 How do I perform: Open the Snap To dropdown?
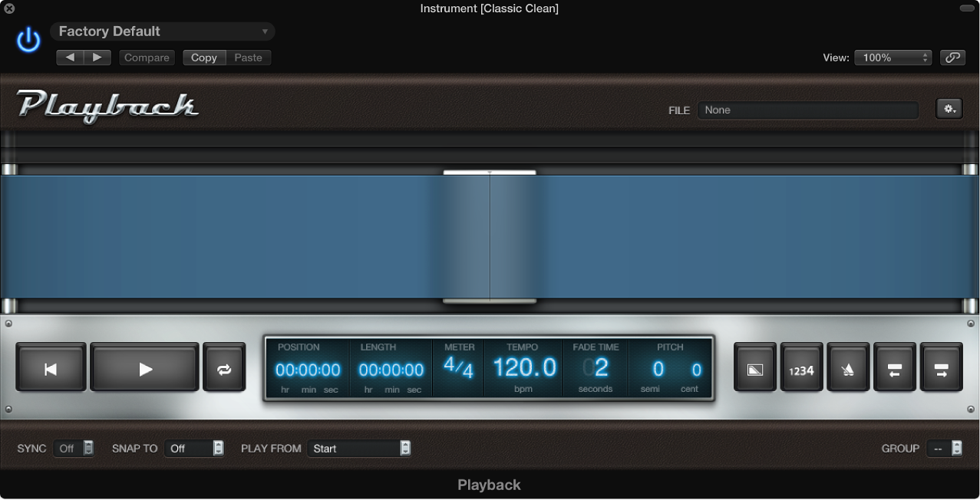tap(194, 448)
